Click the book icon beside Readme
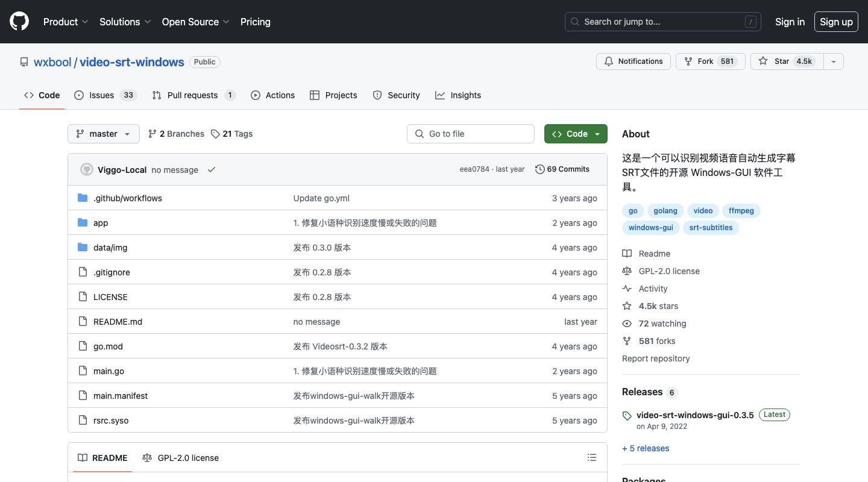Image resolution: width=868 pixels, height=482 pixels. (627, 254)
